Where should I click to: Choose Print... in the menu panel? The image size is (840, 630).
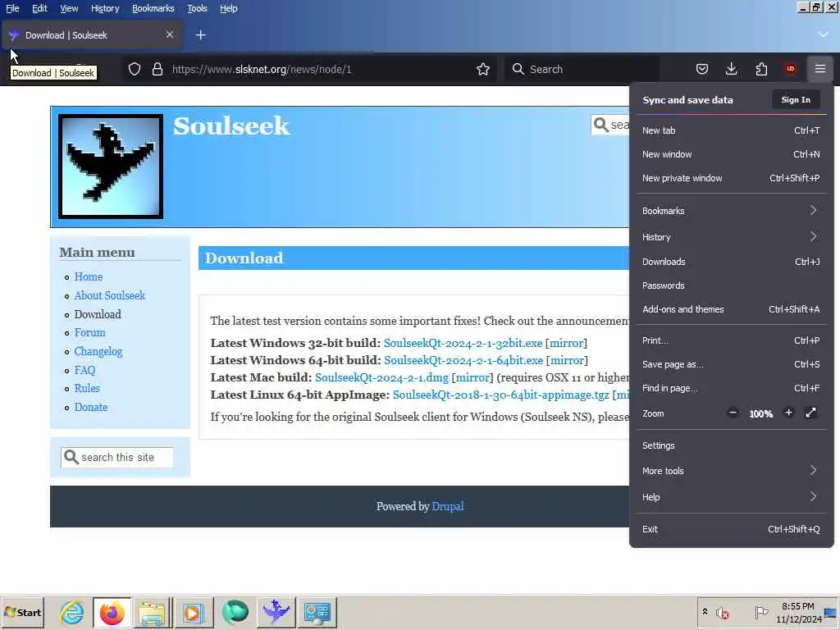click(x=731, y=340)
